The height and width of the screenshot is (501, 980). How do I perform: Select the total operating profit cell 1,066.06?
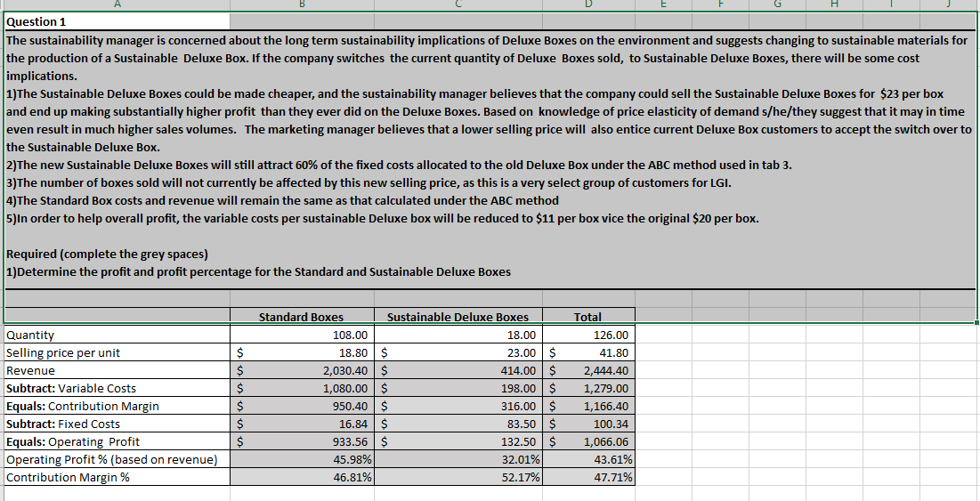(x=588, y=441)
